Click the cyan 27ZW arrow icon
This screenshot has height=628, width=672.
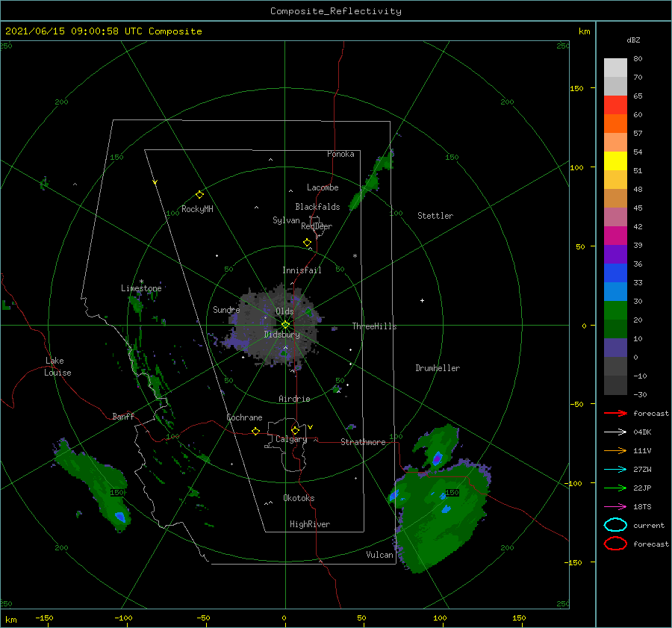coord(615,470)
